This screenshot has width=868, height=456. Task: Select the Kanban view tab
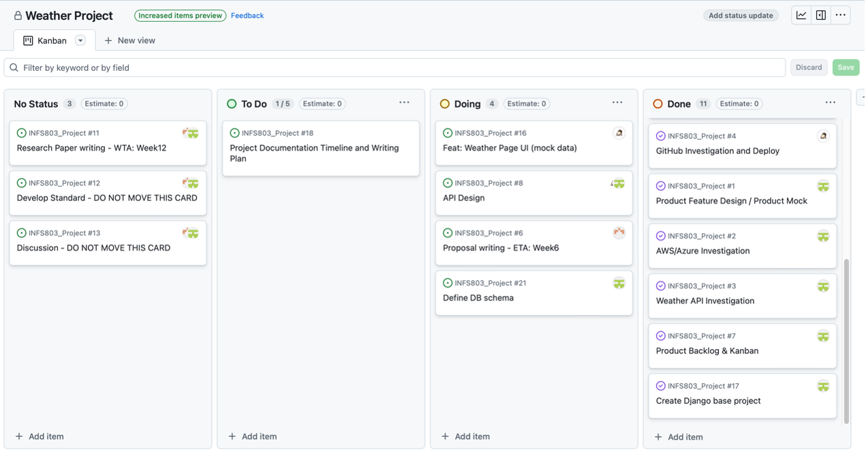[x=46, y=41]
